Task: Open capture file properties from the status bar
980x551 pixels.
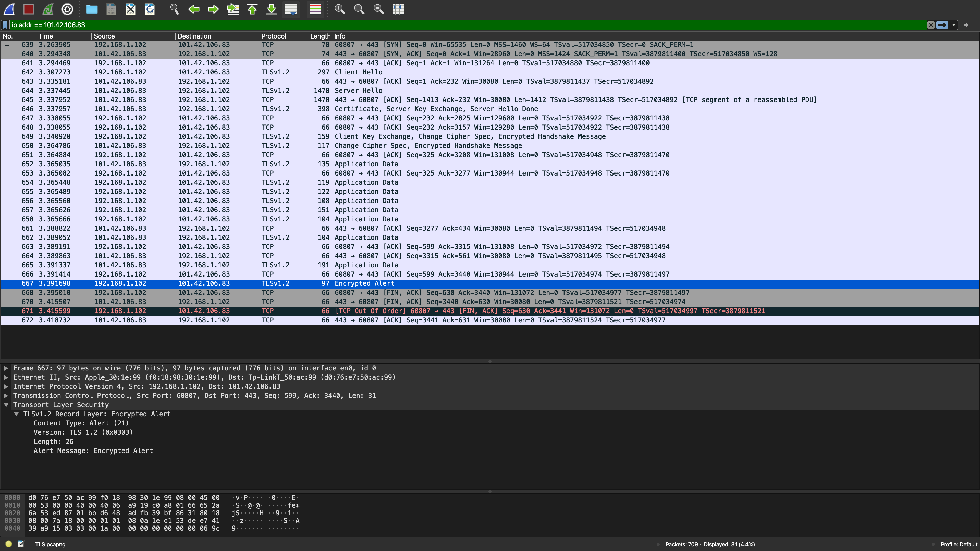Action: (x=21, y=544)
